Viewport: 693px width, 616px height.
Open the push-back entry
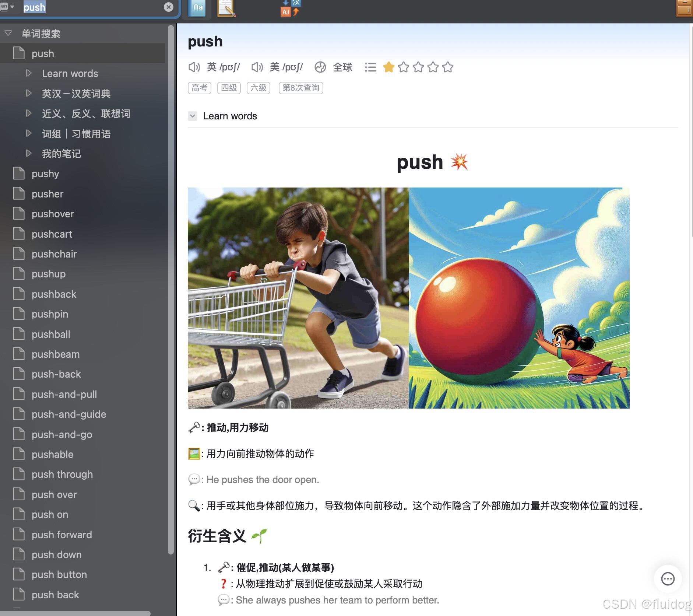point(82,374)
